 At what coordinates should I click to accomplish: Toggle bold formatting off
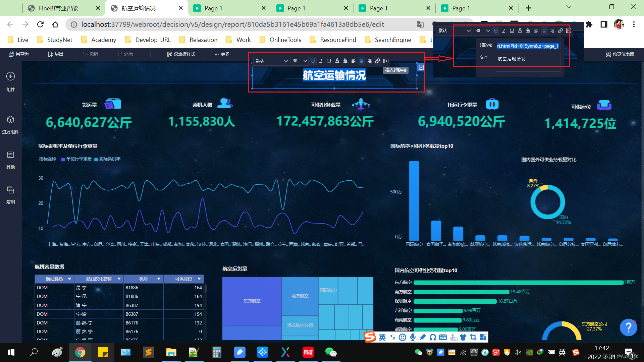point(313,61)
